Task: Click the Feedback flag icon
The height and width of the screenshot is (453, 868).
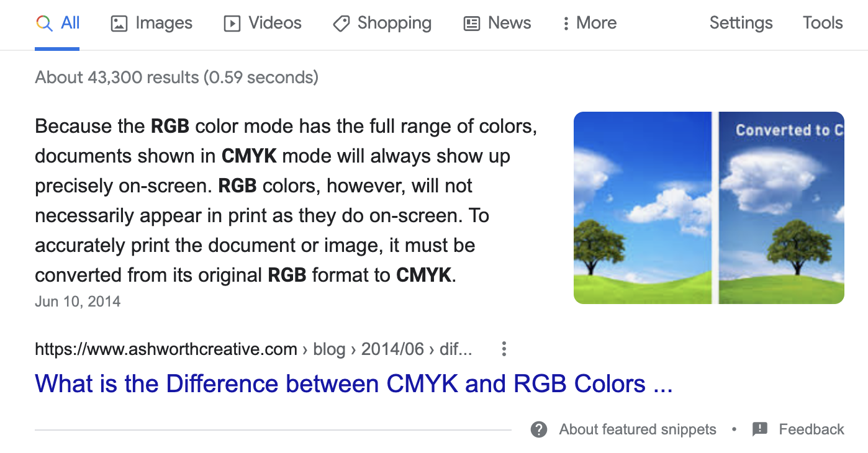Action: (760, 429)
